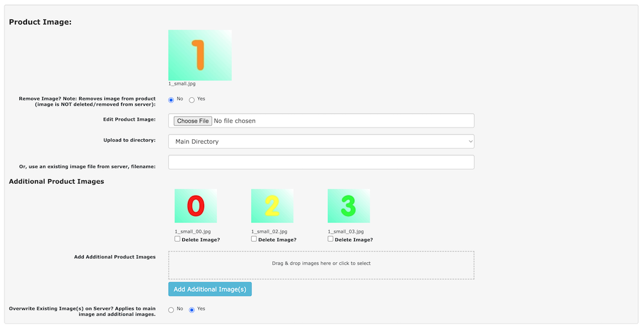Click the existing image filename text field
Screen dimensions: 644x328
(321, 162)
